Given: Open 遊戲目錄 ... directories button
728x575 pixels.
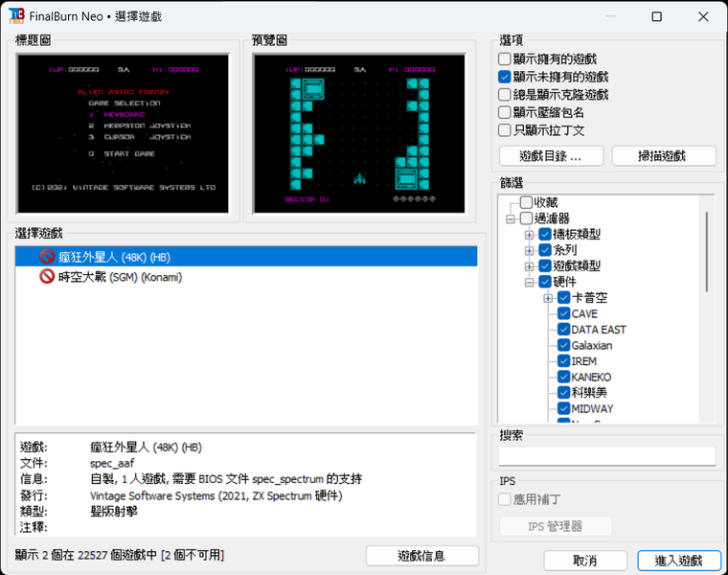Looking at the screenshot, I should (x=551, y=156).
